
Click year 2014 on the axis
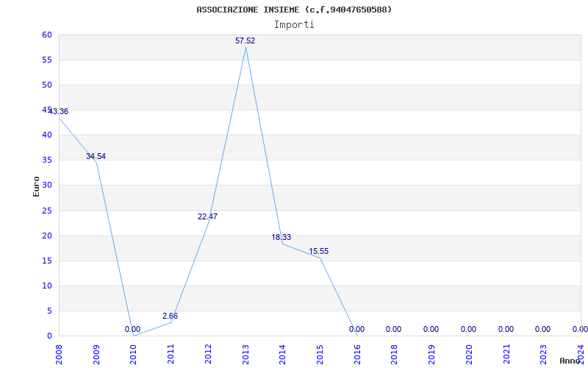(x=283, y=354)
